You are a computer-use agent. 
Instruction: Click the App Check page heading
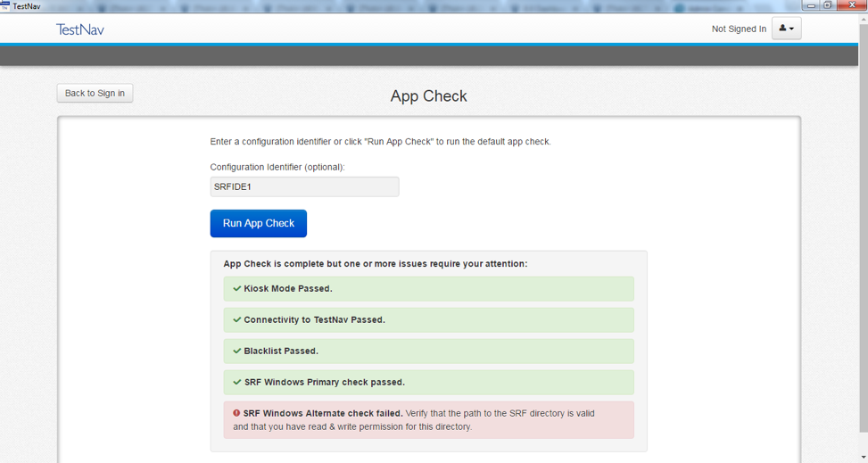(x=428, y=95)
